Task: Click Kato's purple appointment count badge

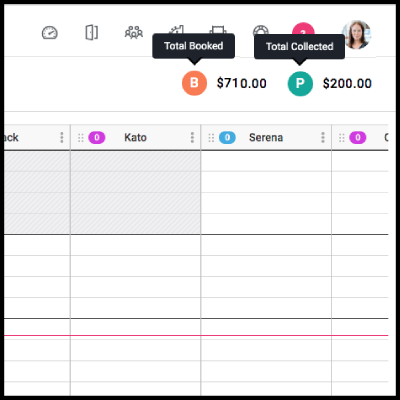Action: (x=97, y=137)
